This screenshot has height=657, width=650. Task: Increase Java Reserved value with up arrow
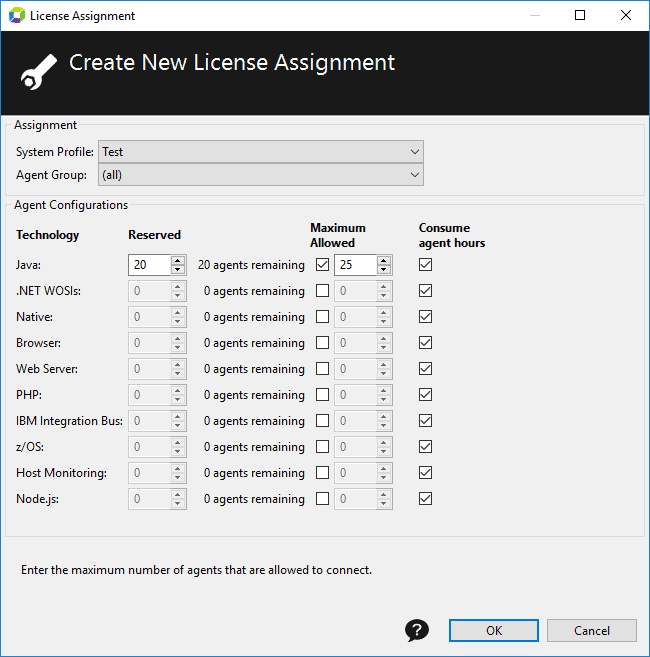pyautogui.click(x=178, y=260)
